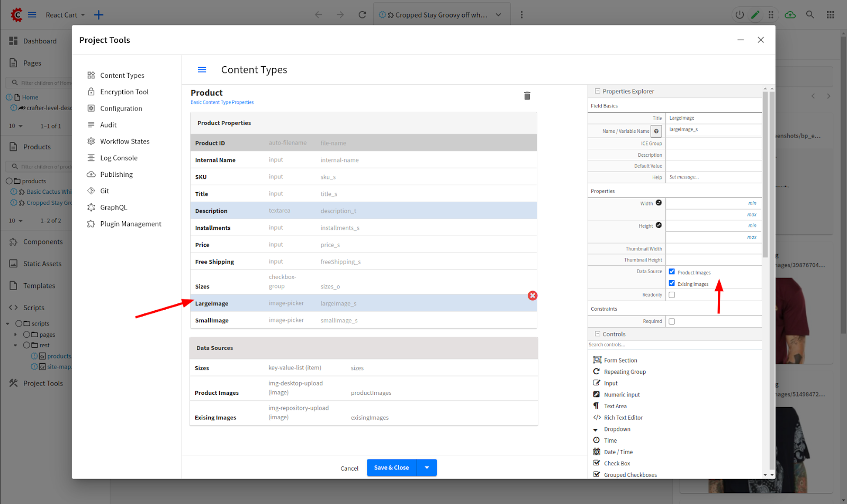This screenshot has width=847, height=504.
Task: Click the search magnifier icon in top bar
Action: (x=810, y=15)
